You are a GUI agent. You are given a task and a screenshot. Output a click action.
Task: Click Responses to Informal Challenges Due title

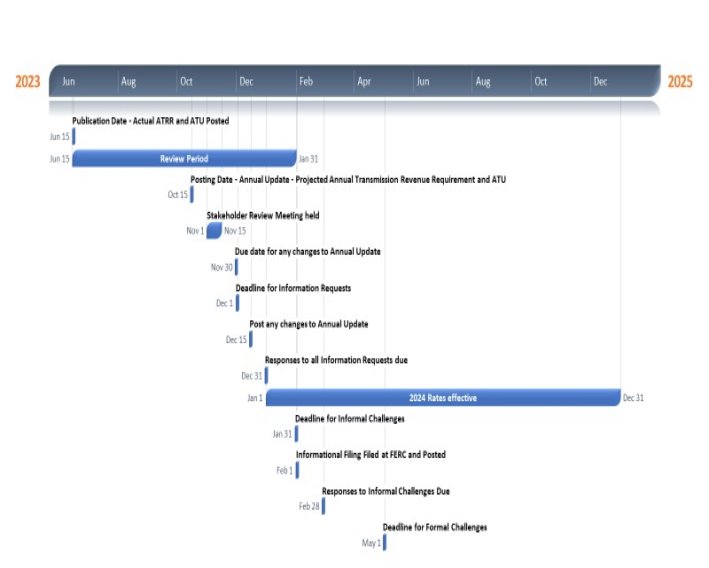click(386, 491)
